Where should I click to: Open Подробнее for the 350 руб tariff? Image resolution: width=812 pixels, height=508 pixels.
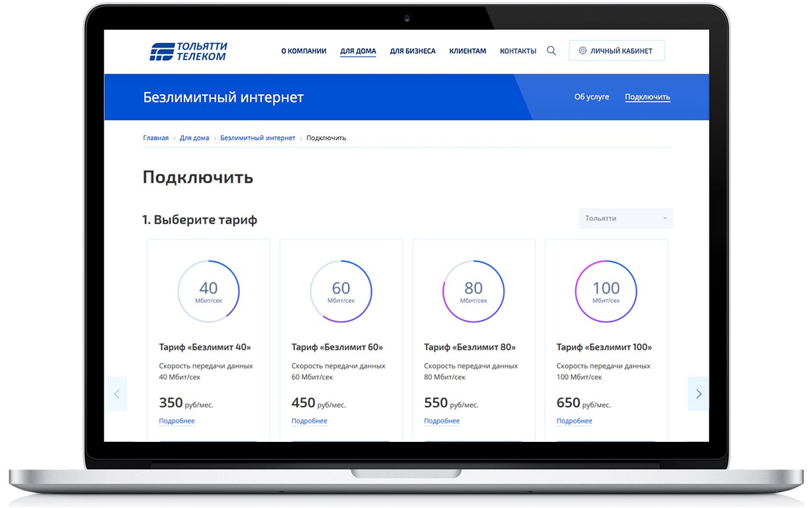click(177, 421)
